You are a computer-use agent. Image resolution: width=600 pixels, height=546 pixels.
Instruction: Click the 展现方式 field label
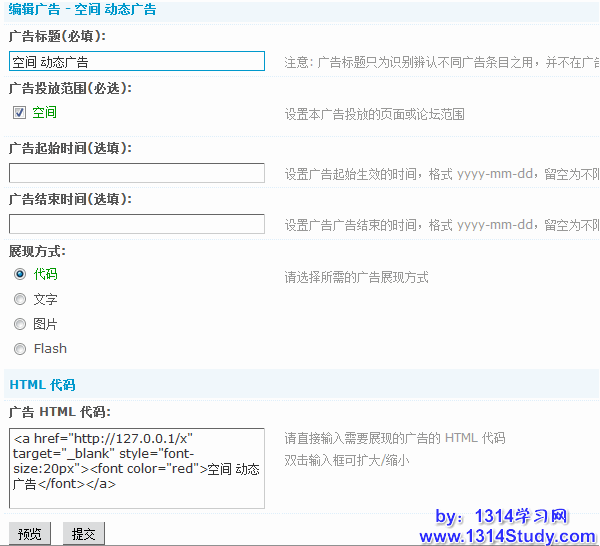pyautogui.click(x=37, y=251)
